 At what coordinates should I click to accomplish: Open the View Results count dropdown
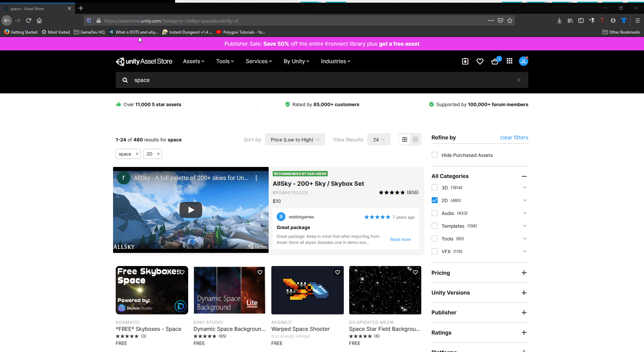click(379, 139)
